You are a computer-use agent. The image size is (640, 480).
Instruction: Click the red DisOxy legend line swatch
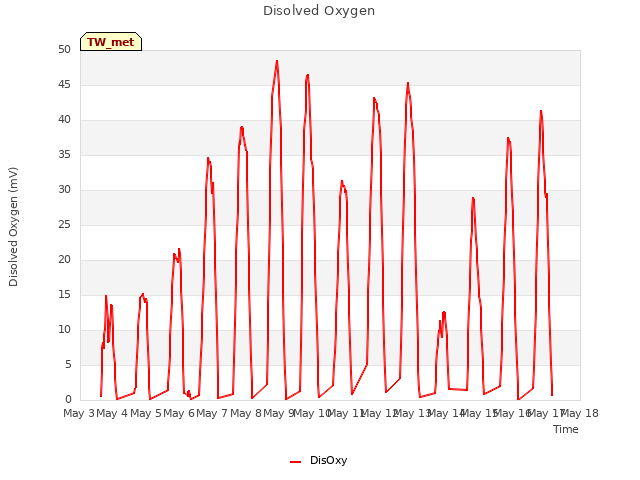[296, 462]
